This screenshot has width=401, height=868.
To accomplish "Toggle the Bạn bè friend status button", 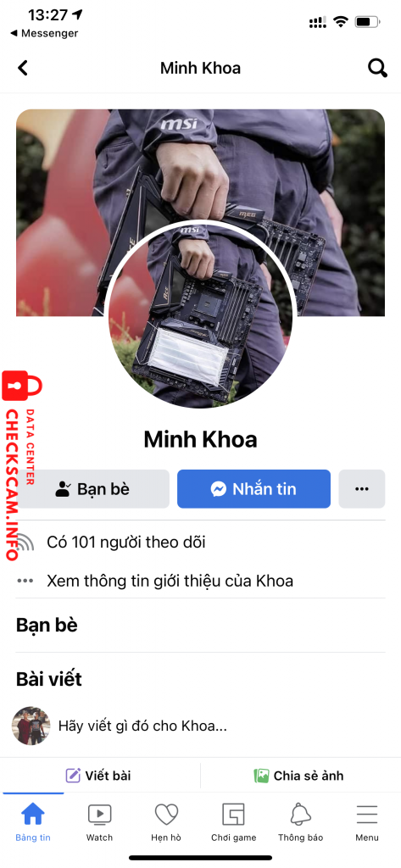I will pos(92,489).
